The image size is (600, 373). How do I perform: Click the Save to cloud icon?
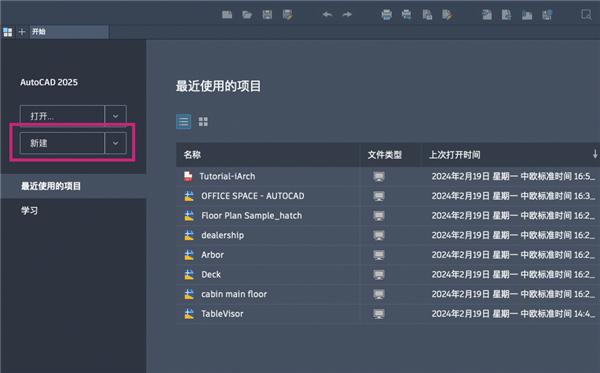[547, 15]
